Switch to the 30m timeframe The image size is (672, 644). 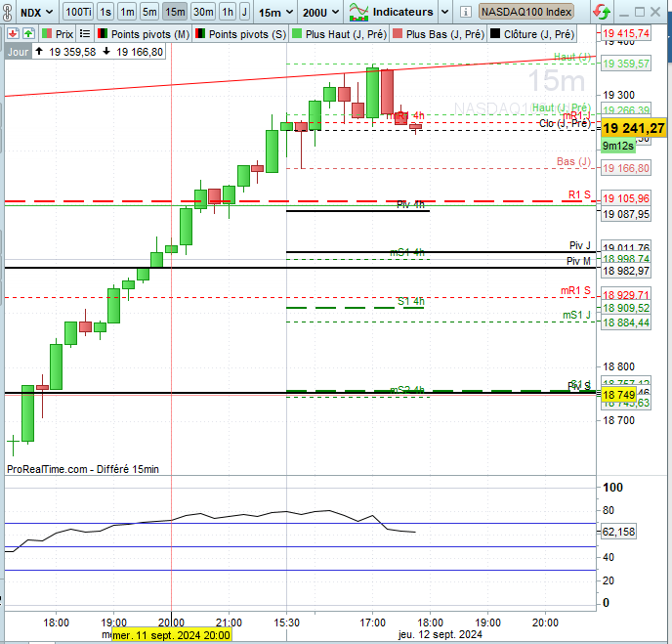pyautogui.click(x=203, y=12)
